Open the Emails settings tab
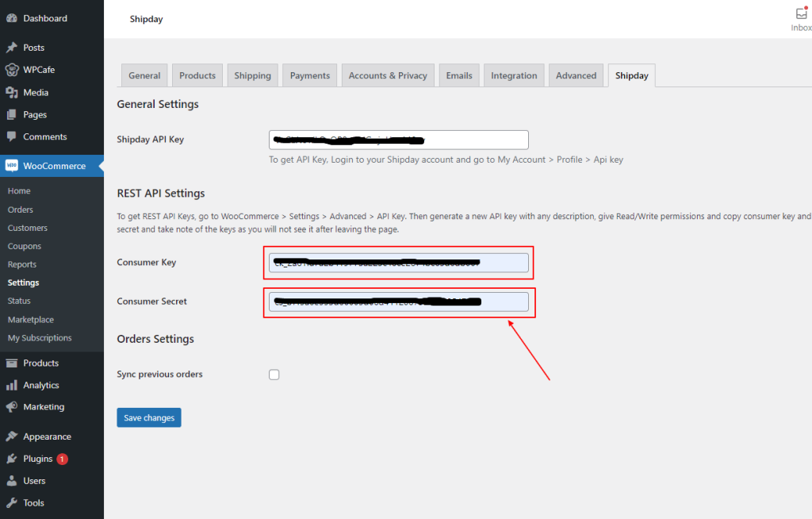The image size is (812, 519). click(x=459, y=75)
